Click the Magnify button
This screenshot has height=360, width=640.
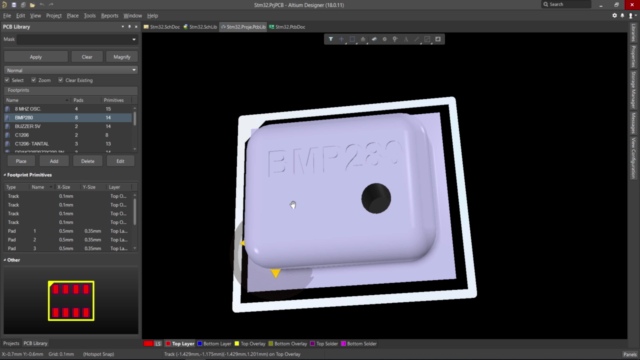(122, 57)
